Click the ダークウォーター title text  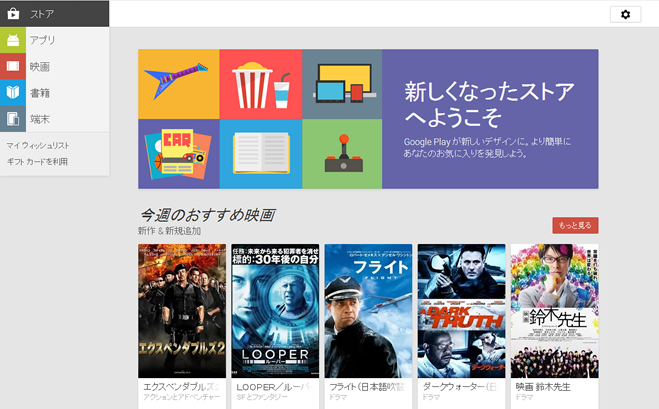(459, 387)
